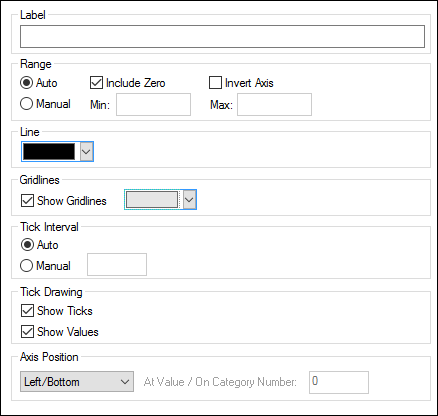Image resolution: width=438 pixels, height=416 pixels.
Task: Click the gray gridline color swatch
Action: (x=152, y=200)
